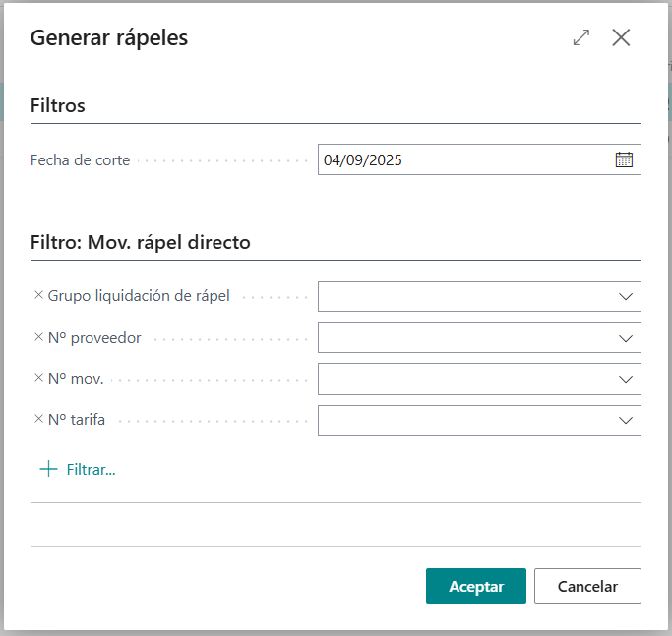Delete the Nº mov. filter using its X
Image resolution: width=672 pixels, height=636 pixels.
click(39, 378)
